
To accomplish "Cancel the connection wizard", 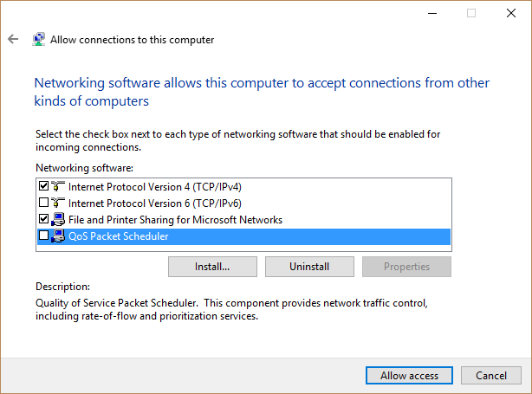I will (x=491, y=375).
